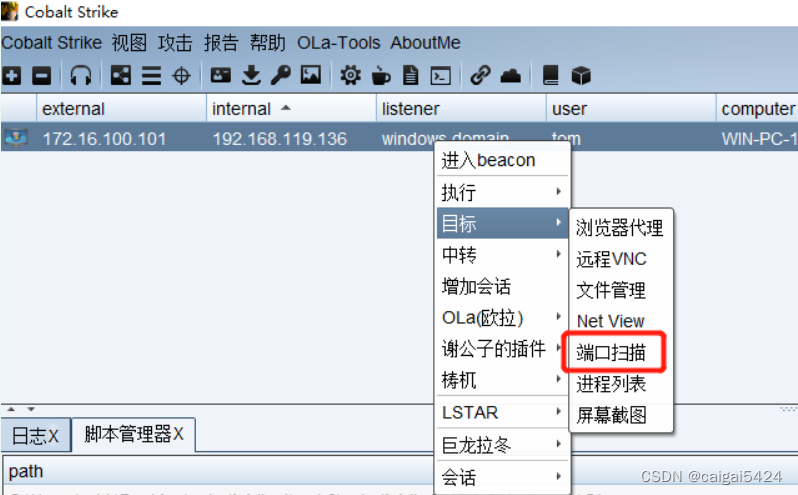Select 进入beacon in the context menu
The height and width of the screenshot is (495, 798).
coord(502,160)
